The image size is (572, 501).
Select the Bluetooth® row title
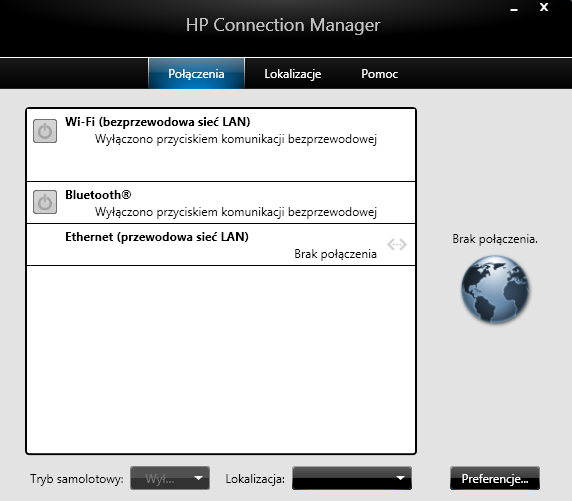click(x=98, y=194)
